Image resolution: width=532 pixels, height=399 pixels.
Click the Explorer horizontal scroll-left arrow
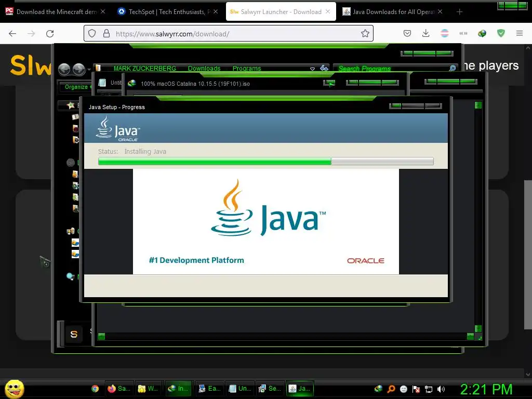click(x=101, y=336)
